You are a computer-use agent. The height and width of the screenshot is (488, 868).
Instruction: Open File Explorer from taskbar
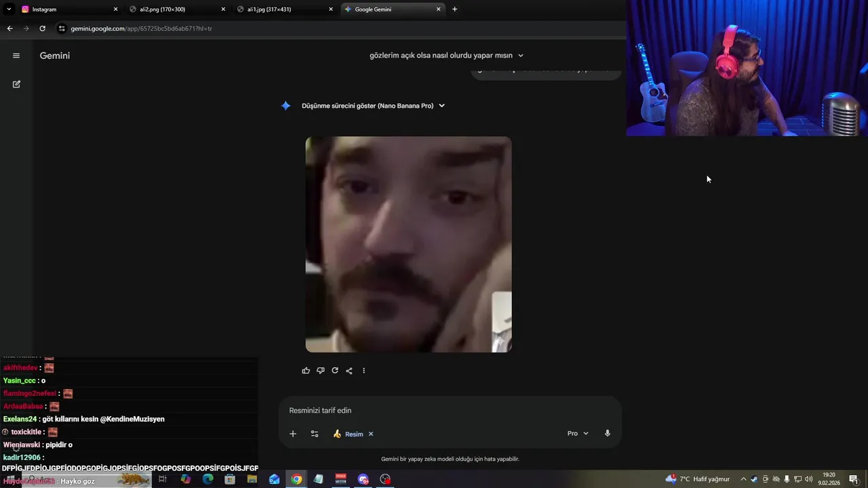click(x=252, y=479)
